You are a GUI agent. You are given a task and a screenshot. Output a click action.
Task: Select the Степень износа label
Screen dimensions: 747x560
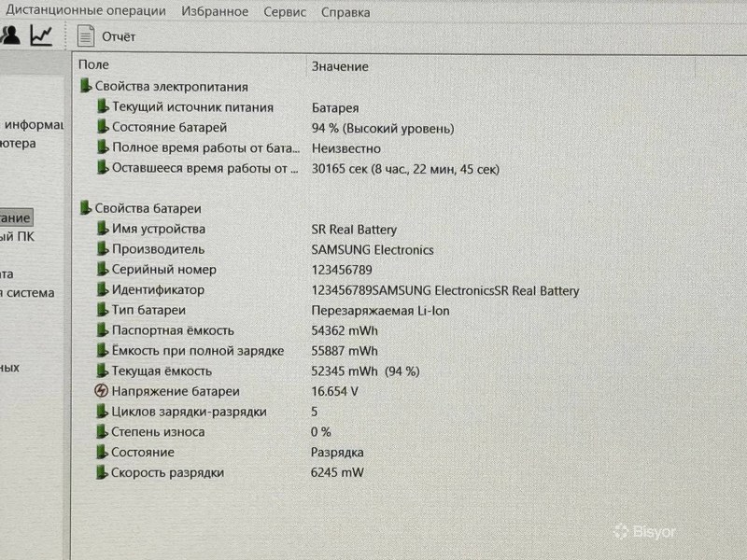coord(158,432)
